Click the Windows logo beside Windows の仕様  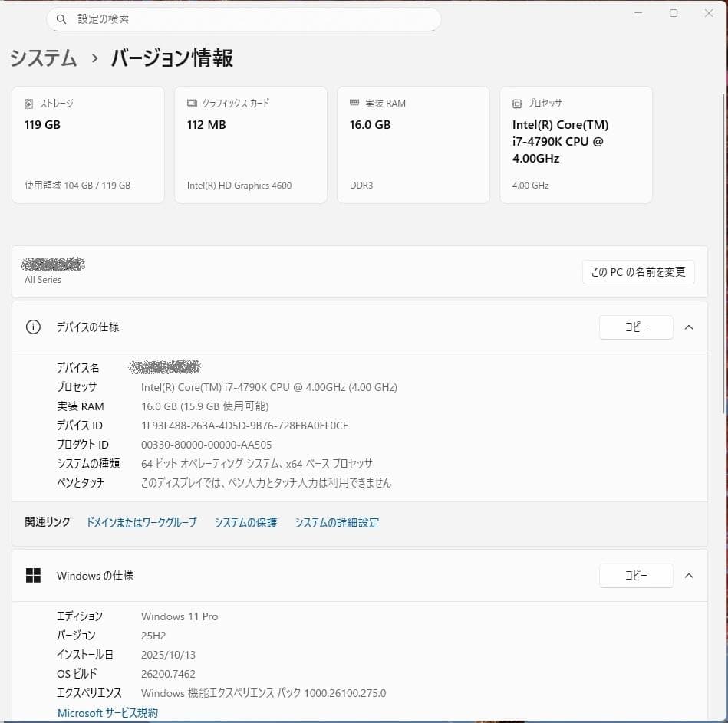pyautogui.click(x=33, y=575)
